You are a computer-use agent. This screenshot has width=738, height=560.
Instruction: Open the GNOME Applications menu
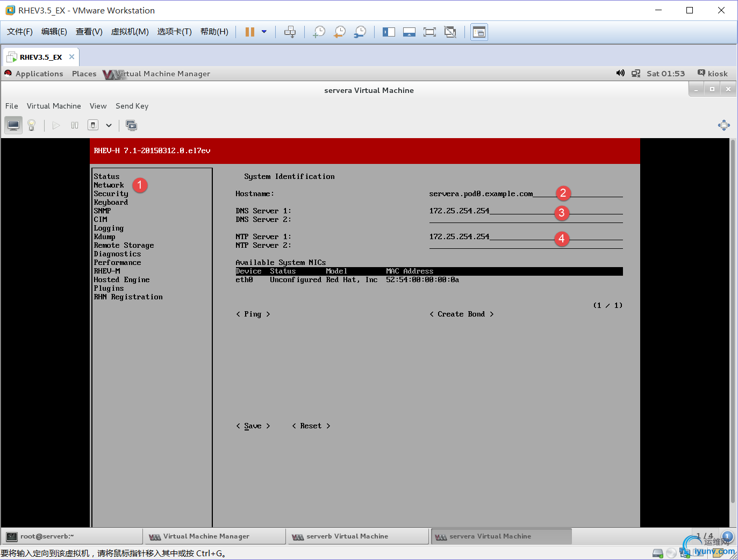click(39, 74)
